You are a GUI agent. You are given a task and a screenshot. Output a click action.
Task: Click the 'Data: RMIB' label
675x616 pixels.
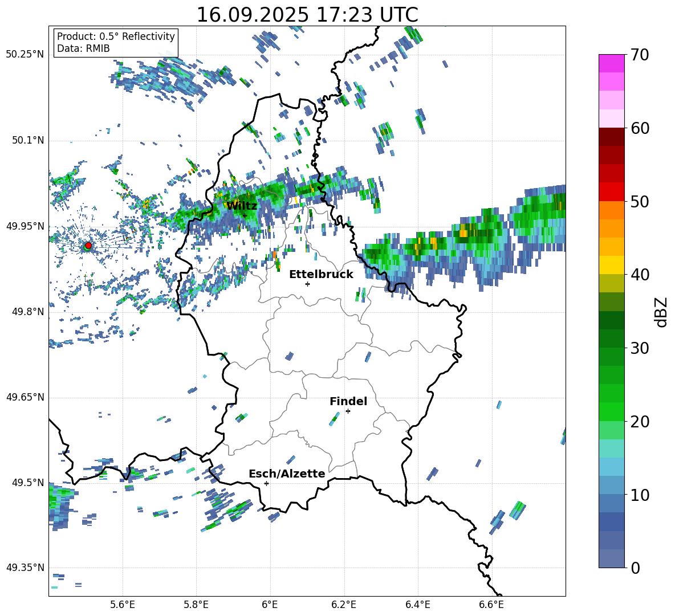83,48
